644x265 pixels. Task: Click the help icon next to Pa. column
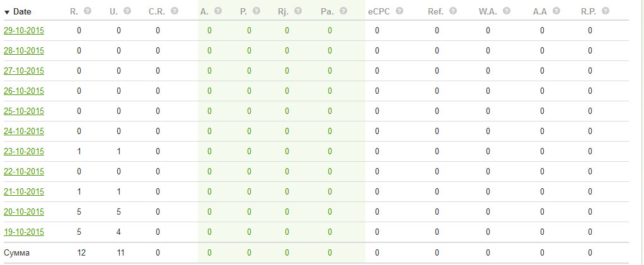(x=343, y=11)
